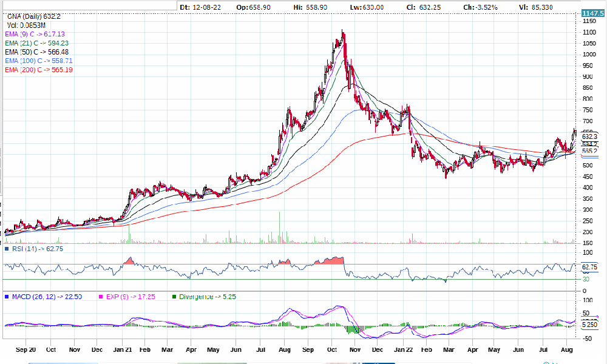Image resolution: width=607 pixels, height=364 pixels.
Task: Click the 62.75 RSI value flag on axis
Action: point(589,268)
